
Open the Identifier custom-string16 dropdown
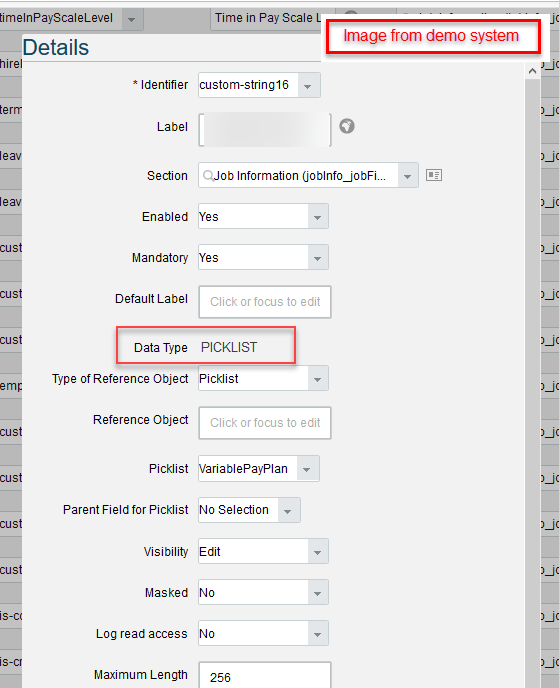[x=308, y=85]
